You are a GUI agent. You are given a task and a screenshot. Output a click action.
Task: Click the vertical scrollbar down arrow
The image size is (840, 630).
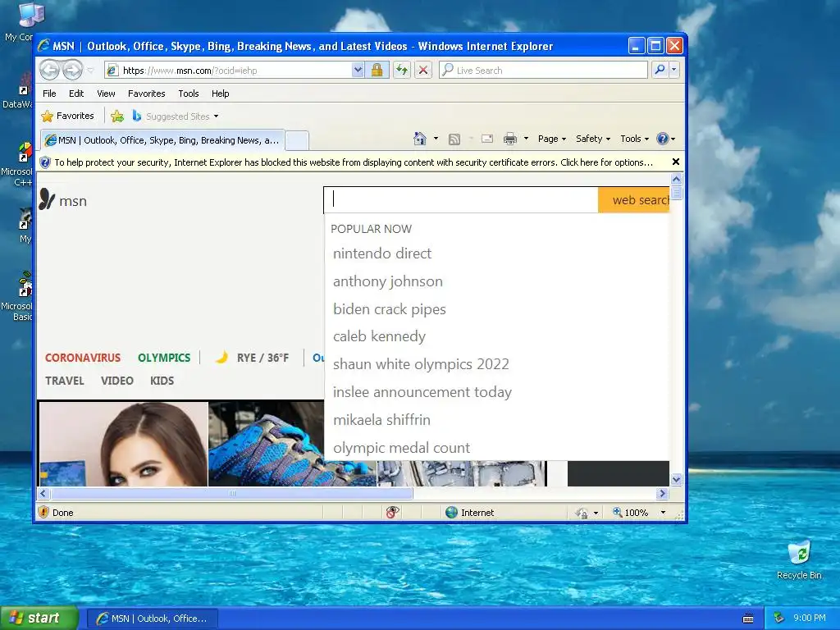677,479
